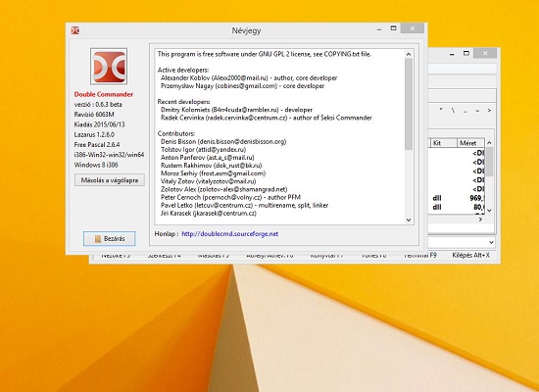
Task: Open command line dropdown arrow in main window
Action: click(x=491, y=242)
